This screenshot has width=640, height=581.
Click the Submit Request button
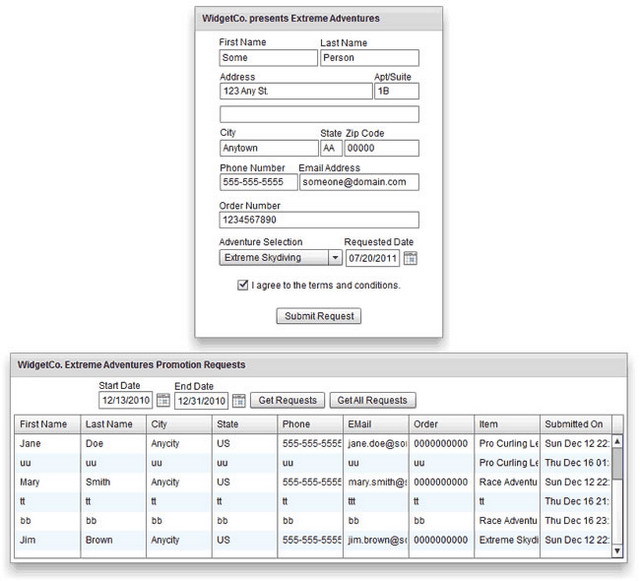click(319, 316)
